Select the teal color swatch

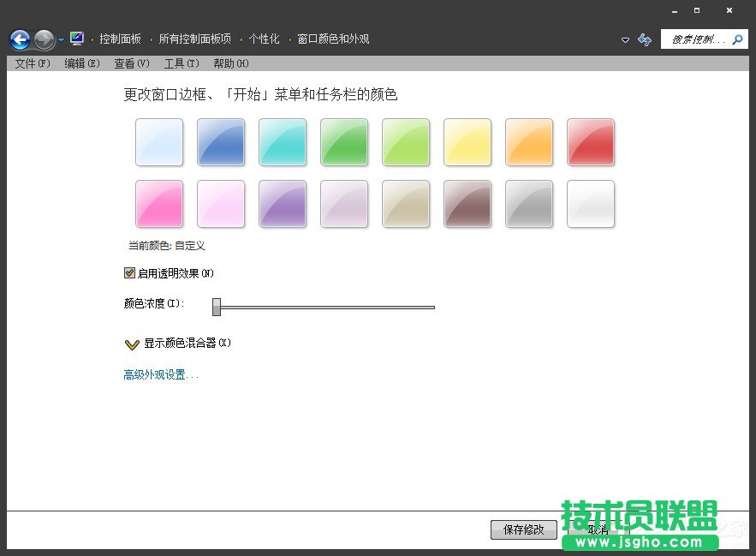tap(283, 142)
